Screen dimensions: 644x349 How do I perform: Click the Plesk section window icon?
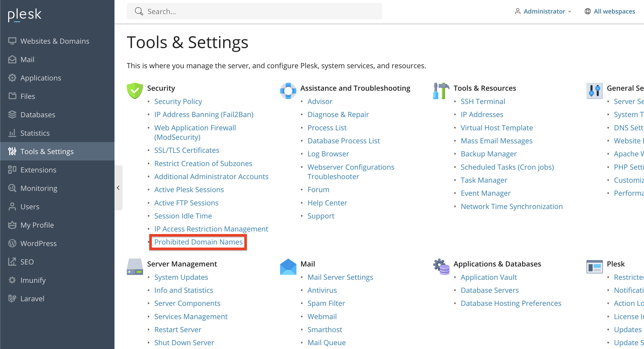594,267
